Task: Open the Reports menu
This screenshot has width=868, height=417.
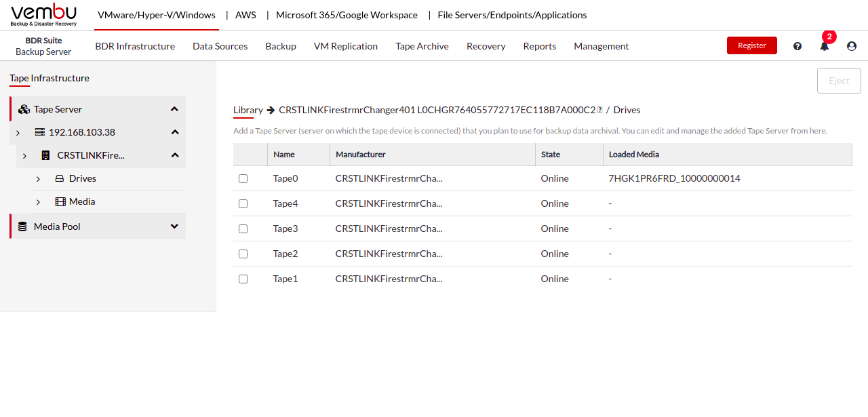Action: pos(540,46)
